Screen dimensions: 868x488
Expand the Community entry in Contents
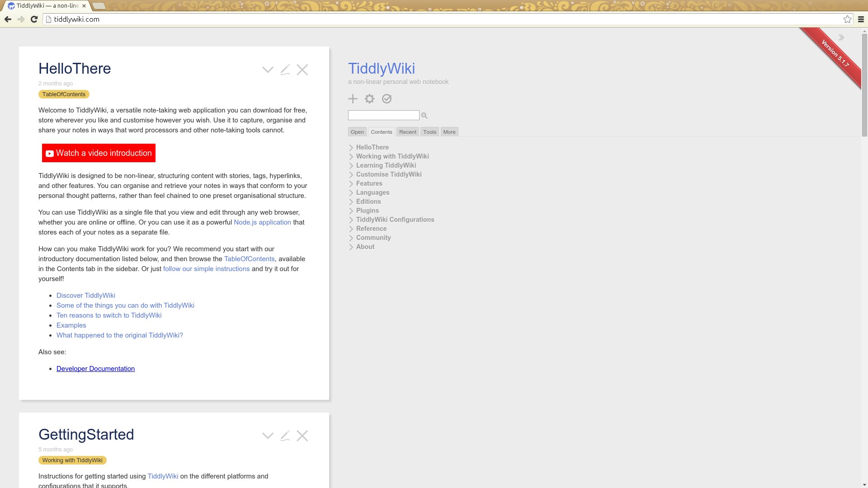click(351, 238)
